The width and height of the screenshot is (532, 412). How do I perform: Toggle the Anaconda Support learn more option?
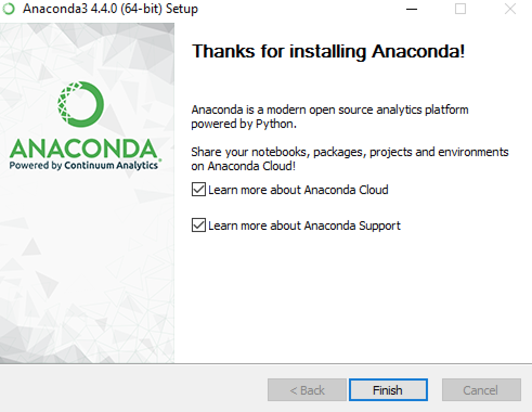click(198, 225)
